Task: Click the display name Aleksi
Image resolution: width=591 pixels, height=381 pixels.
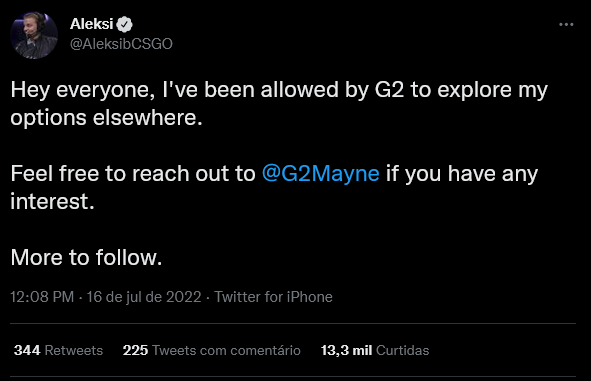Action: (92, 24)
